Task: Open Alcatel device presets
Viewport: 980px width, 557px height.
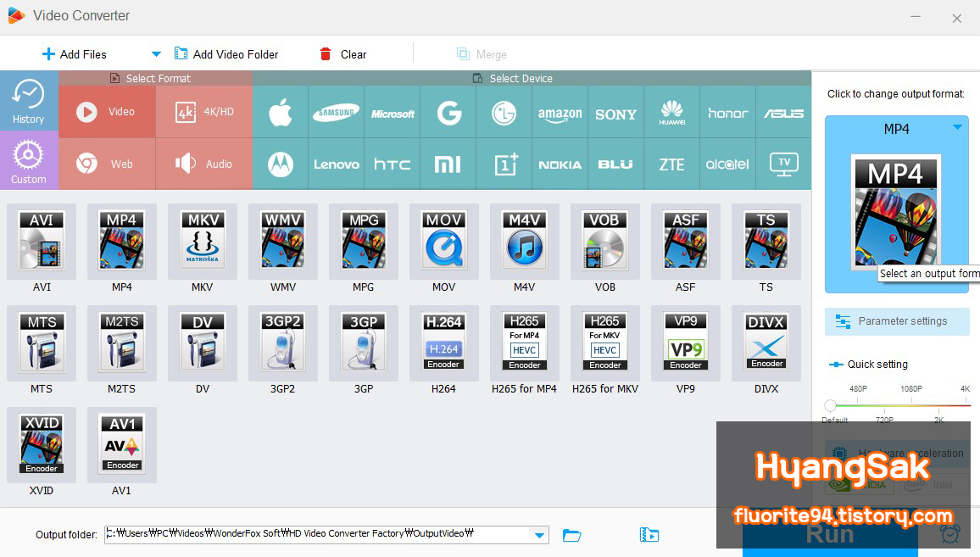Action: click(x=728, y=164)
